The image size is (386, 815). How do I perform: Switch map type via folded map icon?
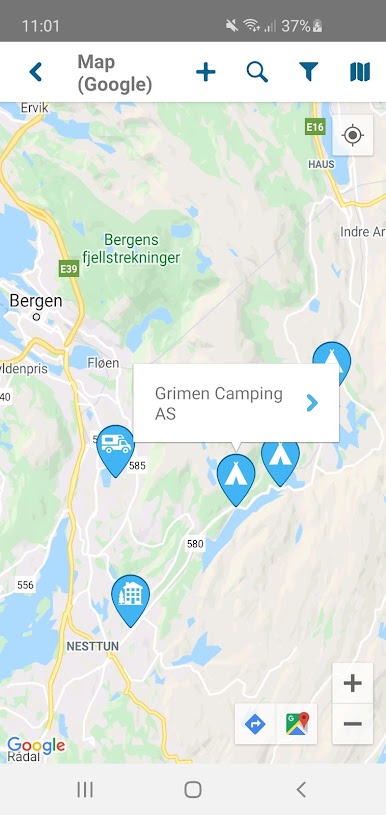(x=360, y=72)
